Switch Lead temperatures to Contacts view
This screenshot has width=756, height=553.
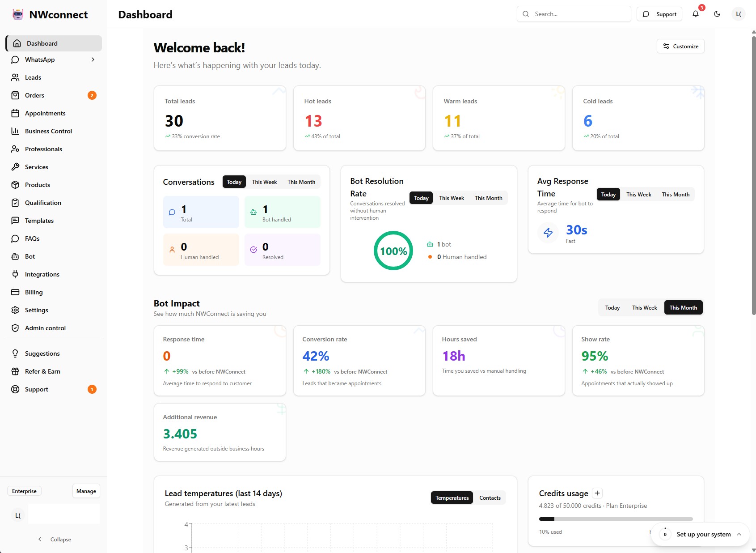click(490, 498)
